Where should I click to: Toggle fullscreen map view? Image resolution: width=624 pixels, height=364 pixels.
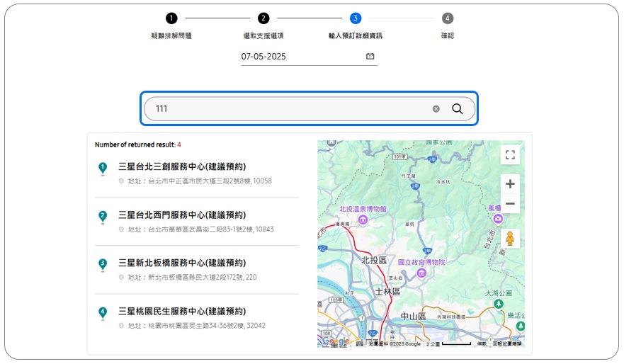point(510,154)
